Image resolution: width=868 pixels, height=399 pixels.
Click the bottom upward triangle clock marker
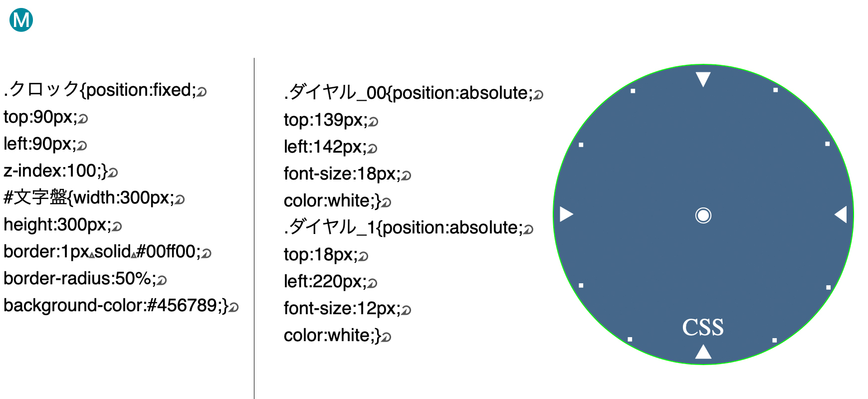click(703, 352)
